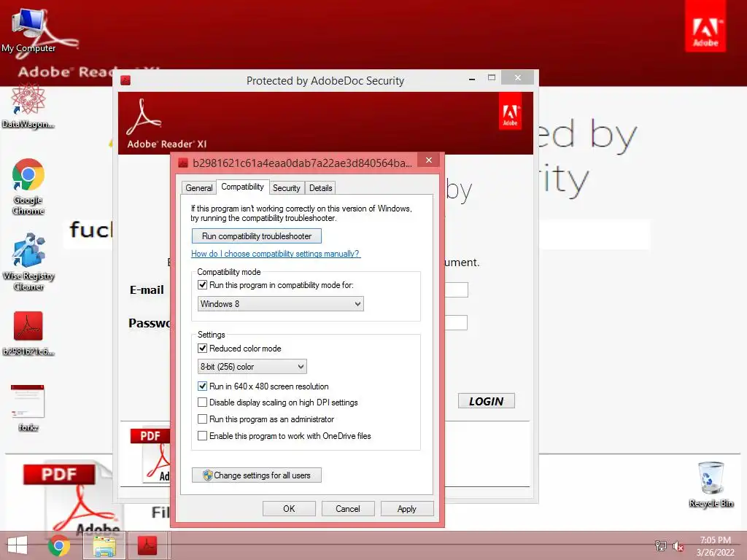Open File Explorer from the taskbar
Screen dimensions: 747x560
104,545
